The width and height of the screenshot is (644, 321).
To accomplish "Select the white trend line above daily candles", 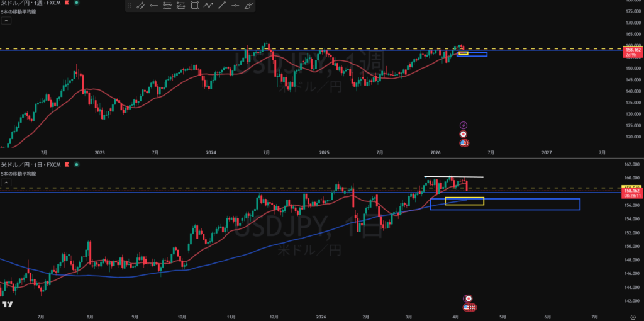I will [453, 176].
